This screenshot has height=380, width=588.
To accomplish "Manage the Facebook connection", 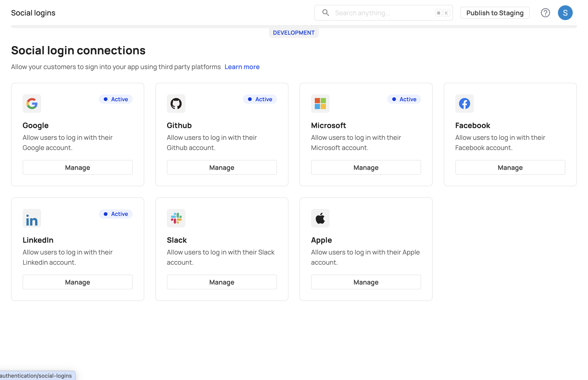I will tap(510, 167).
